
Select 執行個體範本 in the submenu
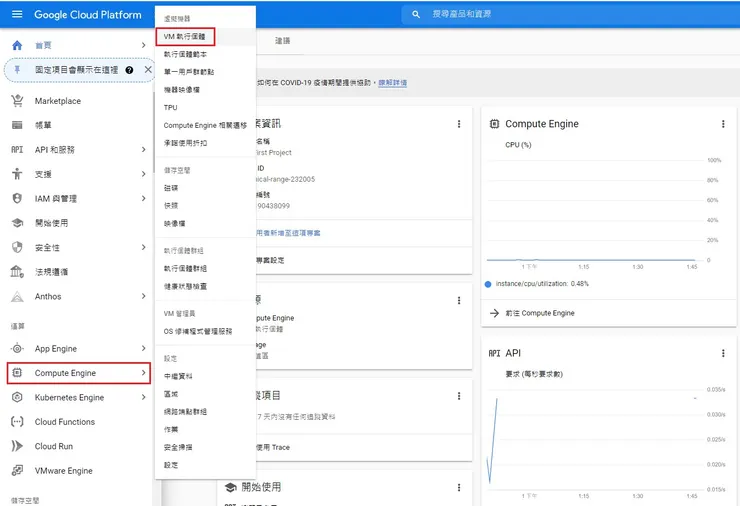pos(205,54)
